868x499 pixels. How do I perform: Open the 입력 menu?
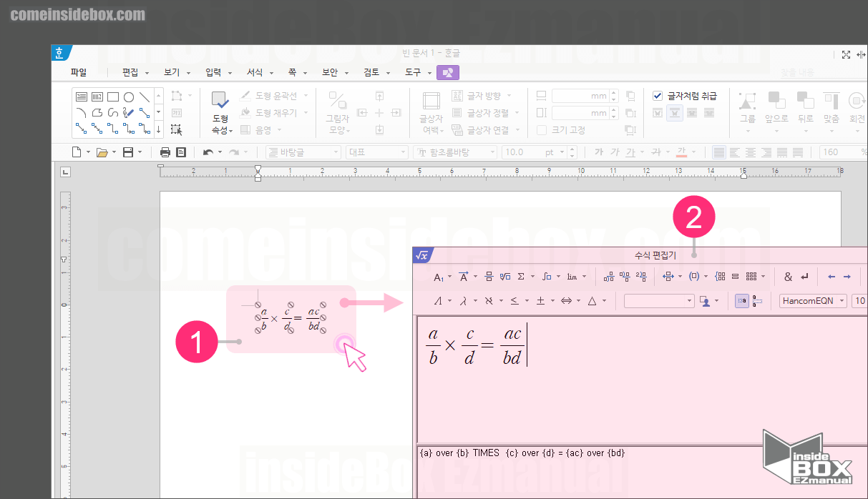(218, 72)
